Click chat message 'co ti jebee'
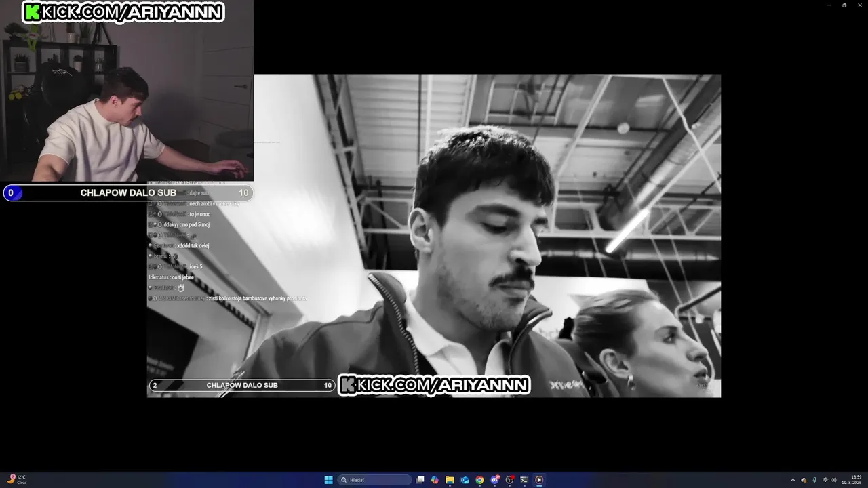868x488 pixels. tap(183, 277)
